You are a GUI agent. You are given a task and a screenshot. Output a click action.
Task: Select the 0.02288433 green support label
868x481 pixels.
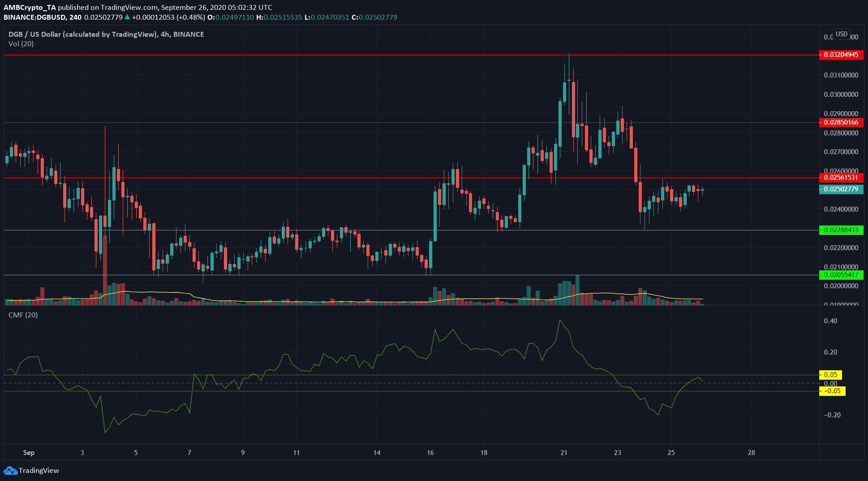pyautogui.click(x=841, y=230)
